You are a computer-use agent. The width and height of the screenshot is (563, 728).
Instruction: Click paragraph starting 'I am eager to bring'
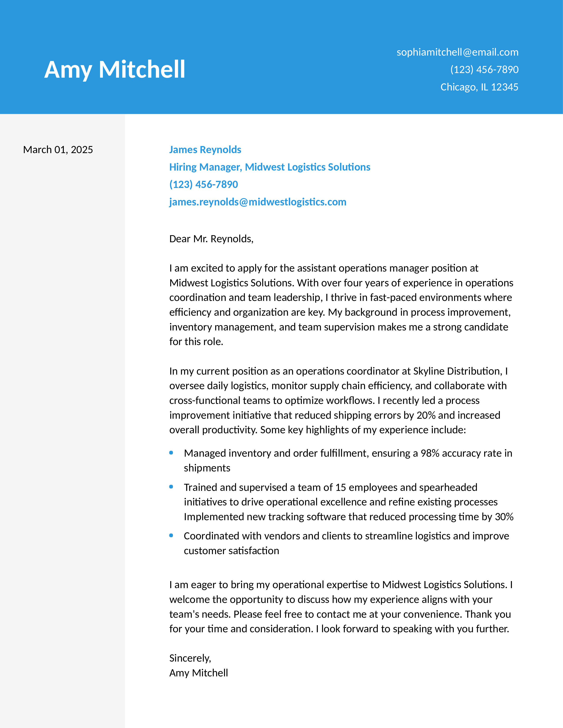(x=341, y=607)
